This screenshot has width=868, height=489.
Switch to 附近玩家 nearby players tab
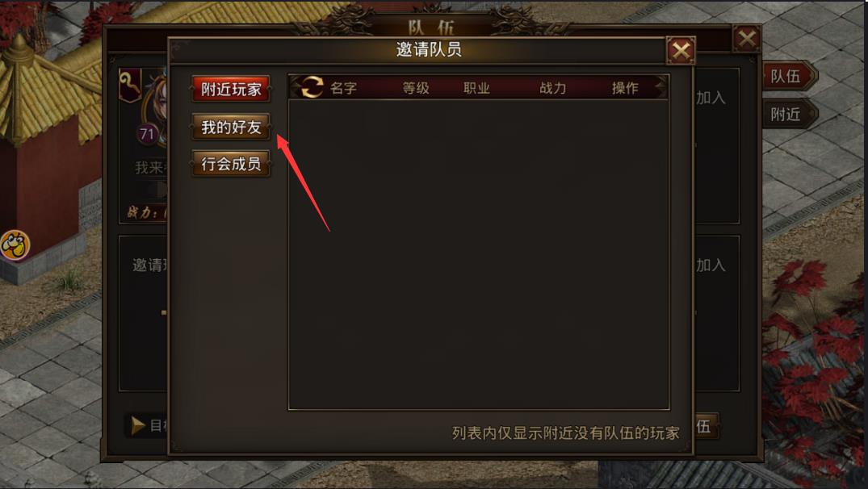pos(231,89)
